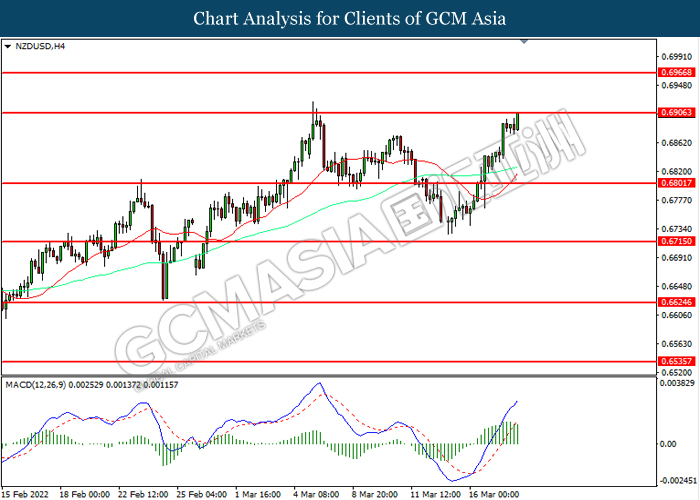
Task: Click the 18 Feb 00:00 time label
Action: (84, 494)
